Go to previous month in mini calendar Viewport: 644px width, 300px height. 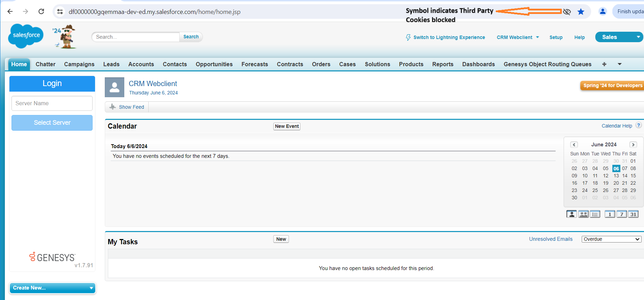(x=574, y=145)
